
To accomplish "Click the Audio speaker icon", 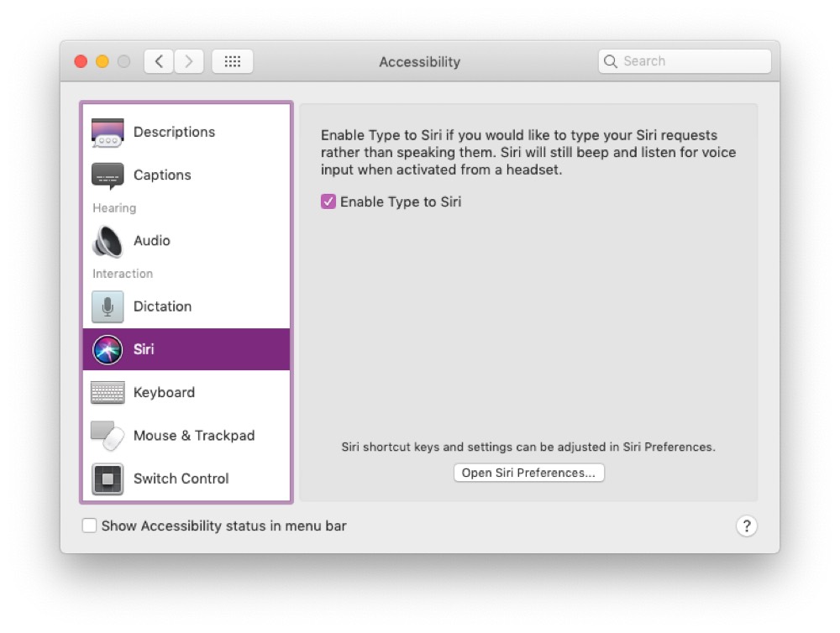I will [108, 241].
